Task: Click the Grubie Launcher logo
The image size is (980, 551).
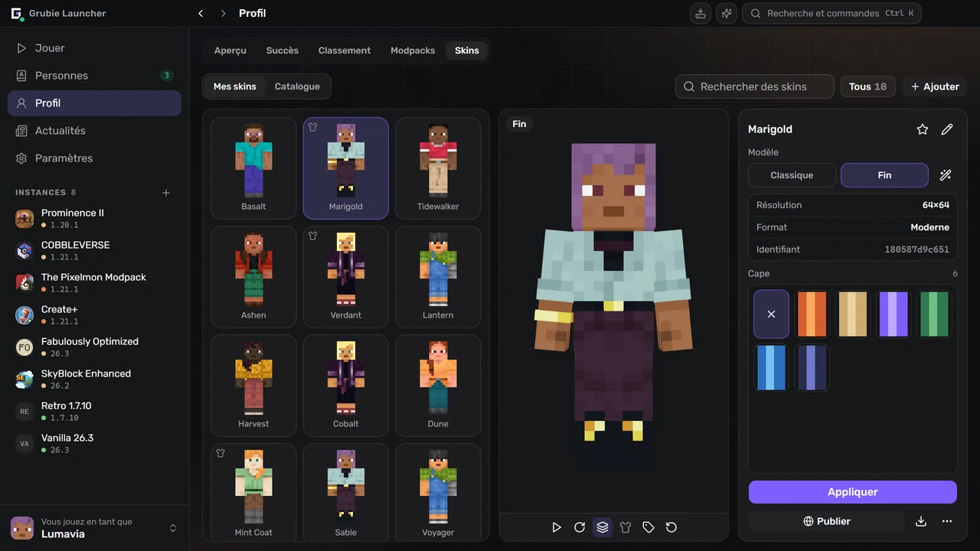Action: 16,14
